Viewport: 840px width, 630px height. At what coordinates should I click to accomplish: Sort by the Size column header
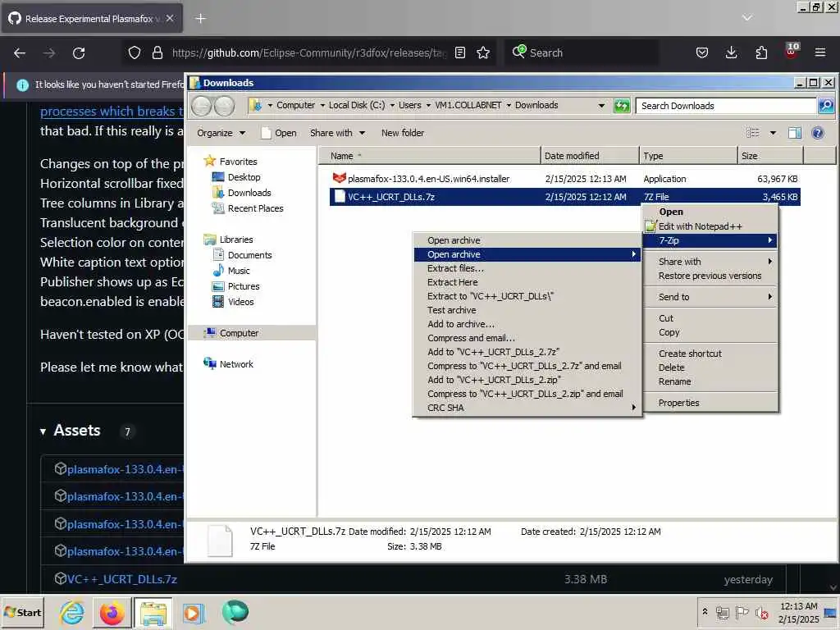coord(770,156)
